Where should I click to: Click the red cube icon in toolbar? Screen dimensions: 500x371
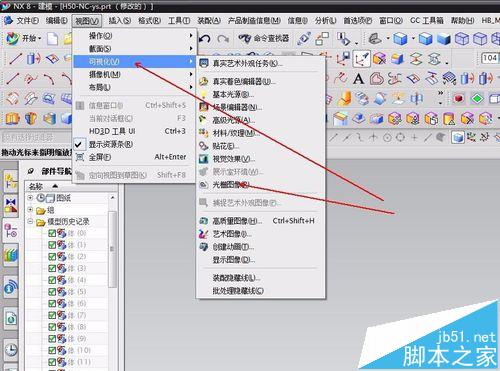click(459, 99)
